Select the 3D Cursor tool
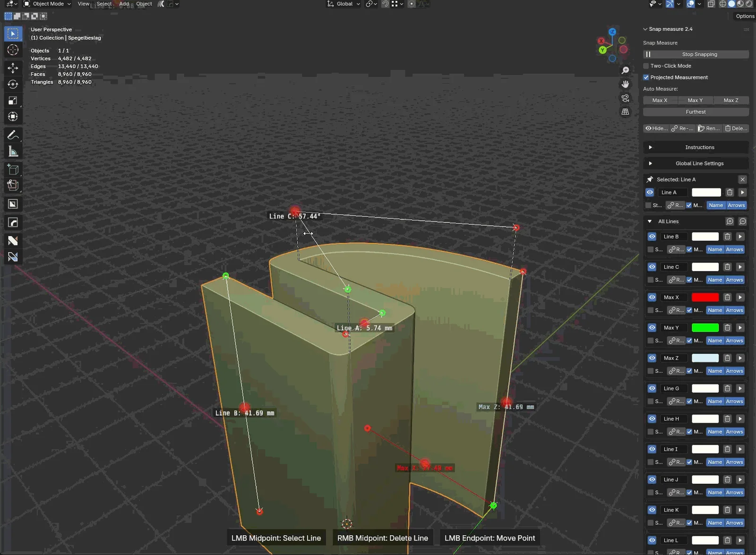 (x=13, y=50)
